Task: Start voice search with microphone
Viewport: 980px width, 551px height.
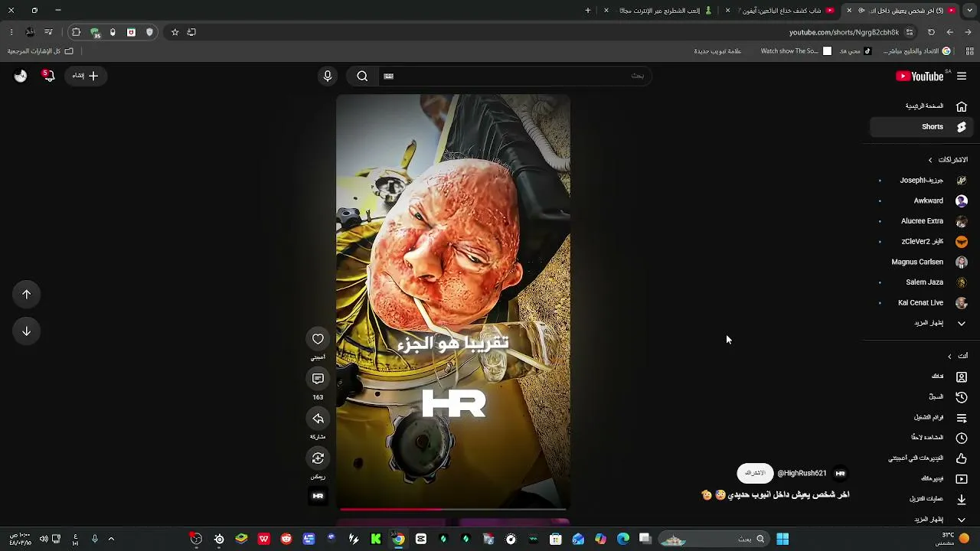Action: (328, 76)
